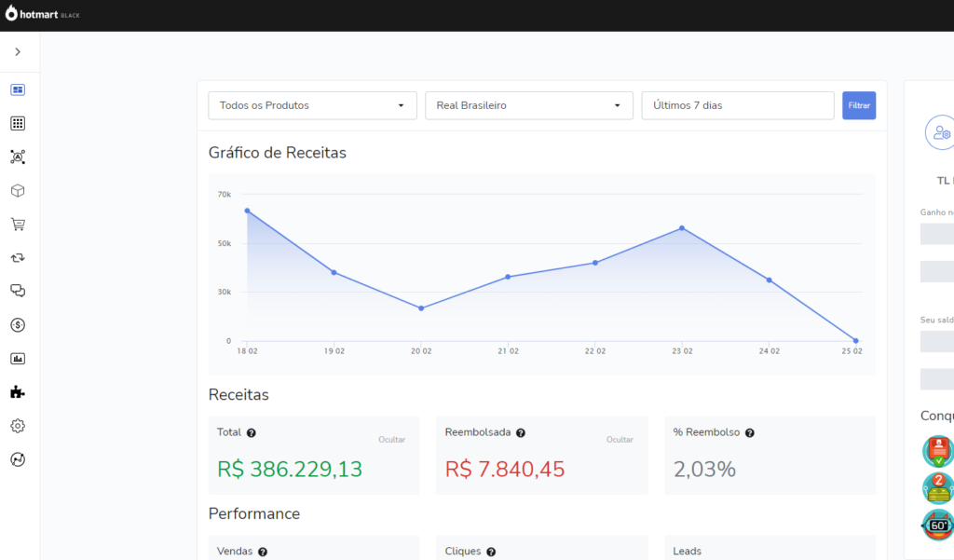Screen dimensions: 954x560
Task: Click the Últimos 7 dias date field
Action: pos(737,105)
